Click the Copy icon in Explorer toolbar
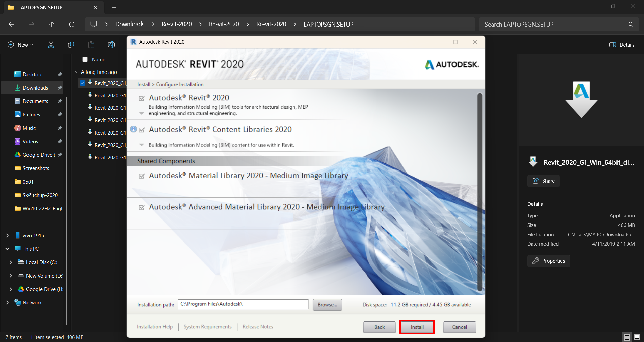 point(71,44)
